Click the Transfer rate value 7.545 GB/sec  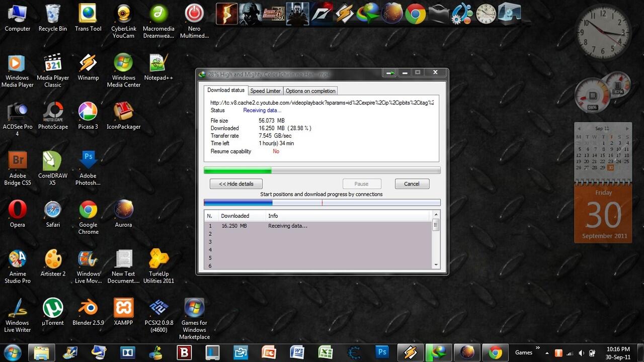tap(275, 136)
